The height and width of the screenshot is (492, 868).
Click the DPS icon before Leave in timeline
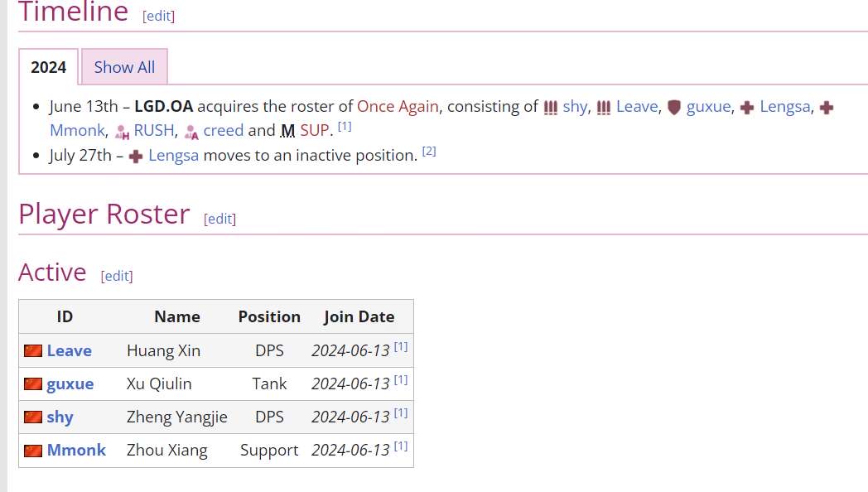604,108
